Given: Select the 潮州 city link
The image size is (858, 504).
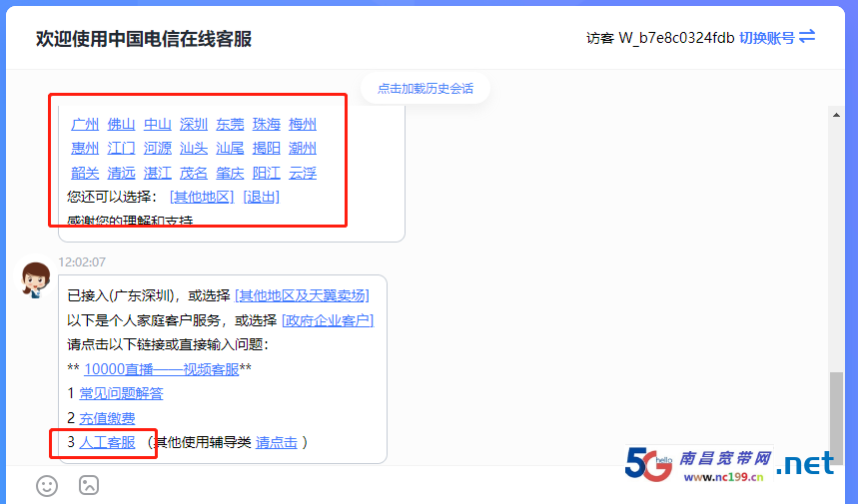Looking at the screenshot, I should [303, 148].
